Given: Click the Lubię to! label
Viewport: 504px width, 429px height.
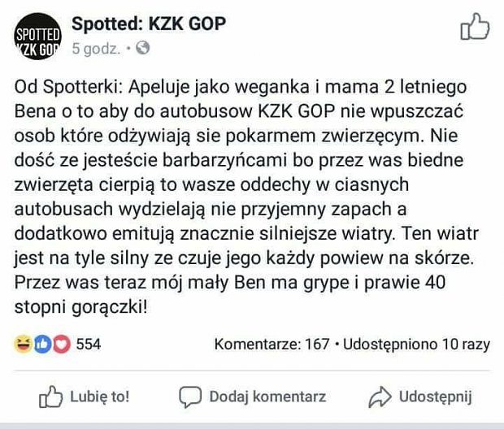Looking at the screenshot, I should (x=100, y=396).
